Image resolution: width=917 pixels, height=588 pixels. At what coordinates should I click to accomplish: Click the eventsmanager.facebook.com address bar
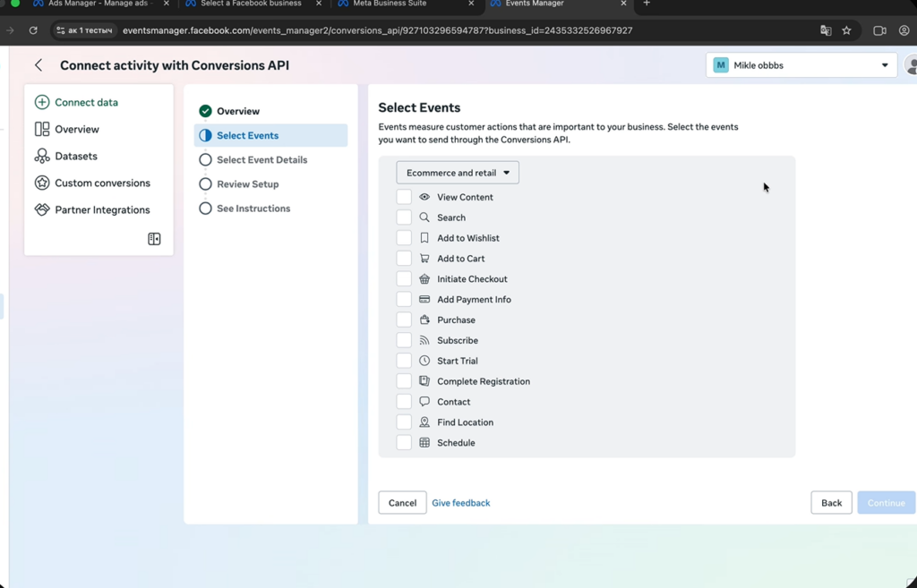pos(377,30)
